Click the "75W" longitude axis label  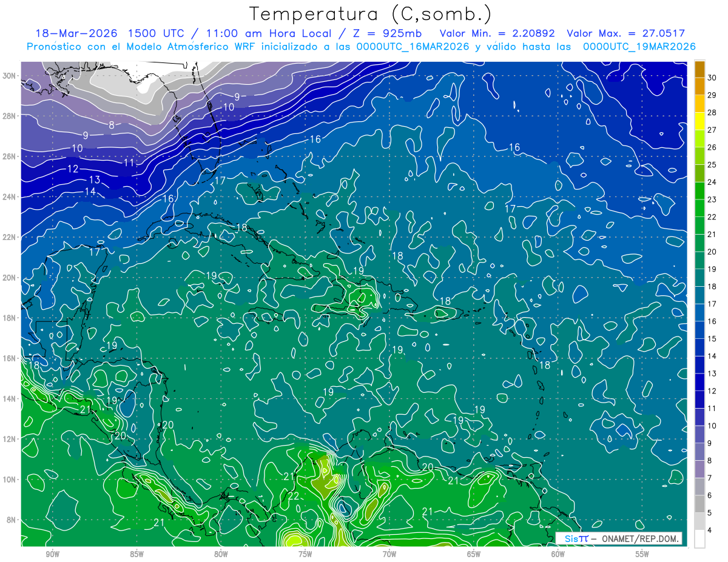click(x=305, y=554)
